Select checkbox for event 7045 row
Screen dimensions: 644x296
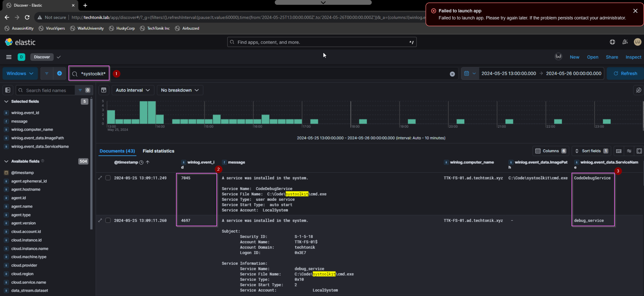[108, 178]
